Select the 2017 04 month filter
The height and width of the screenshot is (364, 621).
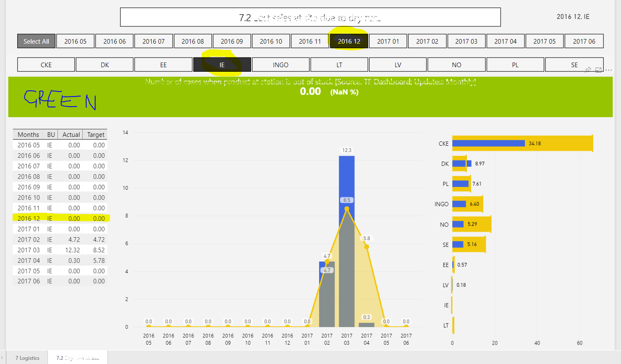[x=506, y=41]
